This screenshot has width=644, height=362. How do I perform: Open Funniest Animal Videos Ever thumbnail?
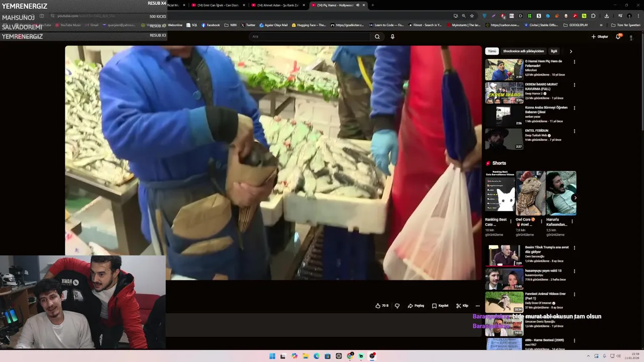point(504,302)
